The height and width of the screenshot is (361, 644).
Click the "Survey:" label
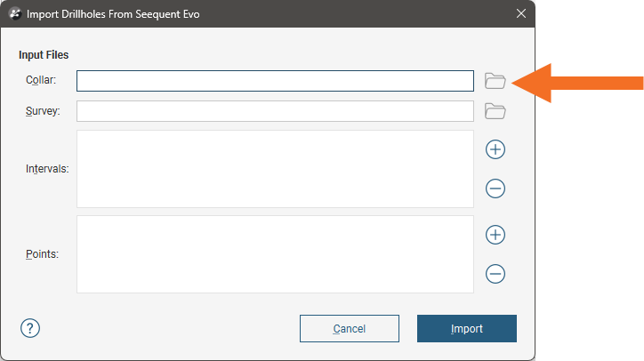coord(43,111)
